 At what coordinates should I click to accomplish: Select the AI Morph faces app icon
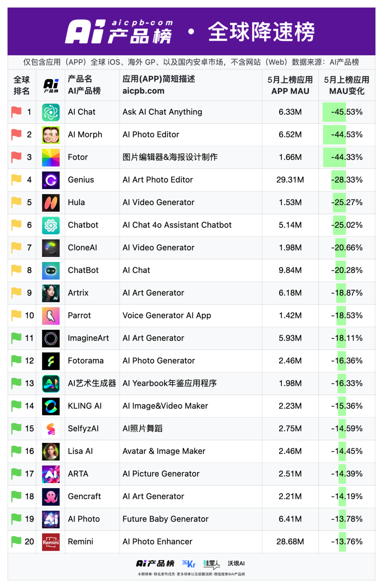point(51,135)
